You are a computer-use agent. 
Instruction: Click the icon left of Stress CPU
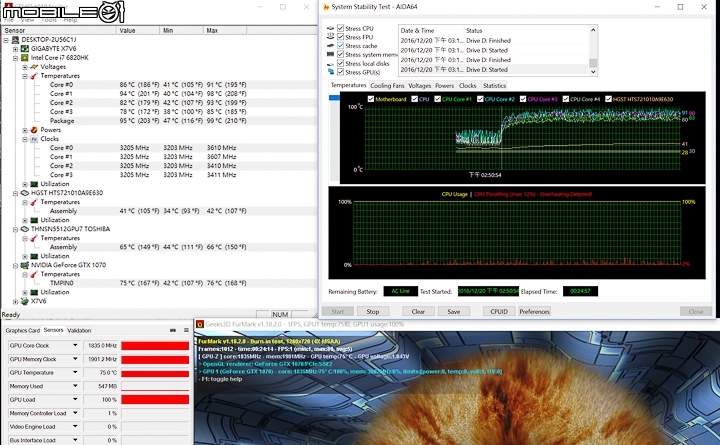[331, 28]
